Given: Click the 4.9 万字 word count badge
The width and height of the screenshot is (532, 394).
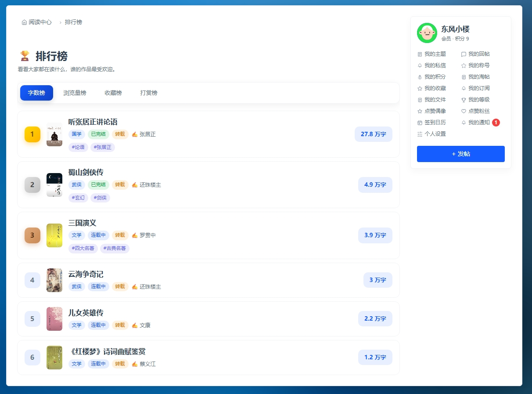Looking at the screenshot, I should pyautogui.click(x=375, y=185).
